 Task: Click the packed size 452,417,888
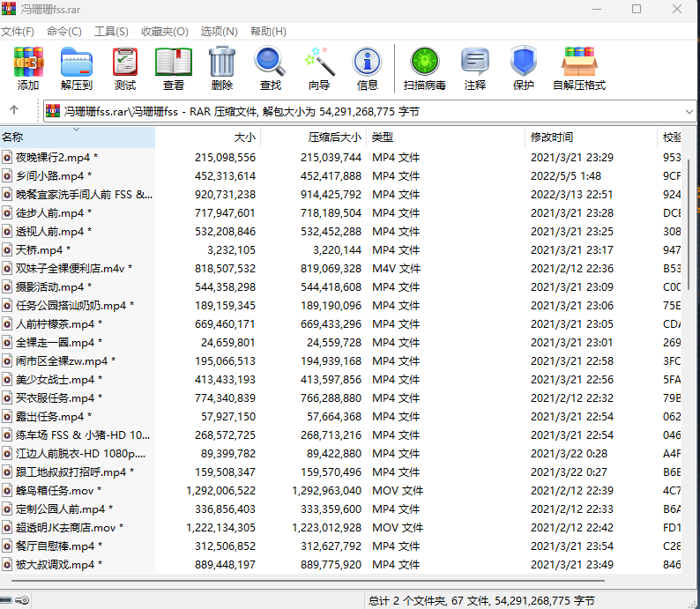[331, 175]
